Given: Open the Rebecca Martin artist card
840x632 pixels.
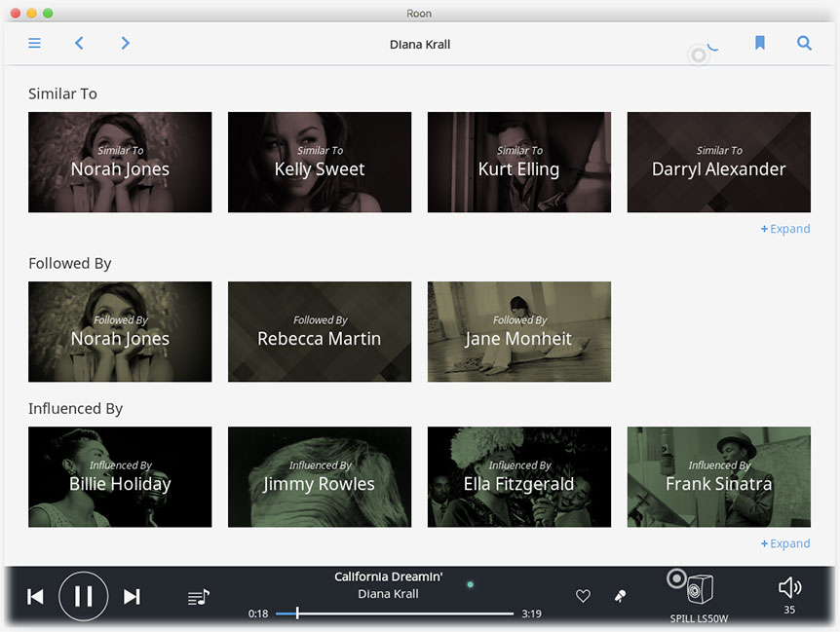Looking at the screenshot, I should 320,332.
